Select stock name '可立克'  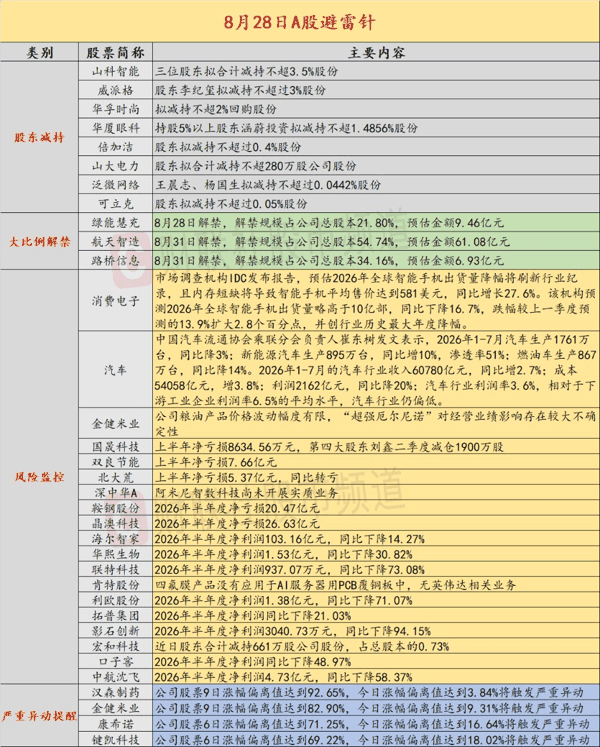tap(115, 204)
